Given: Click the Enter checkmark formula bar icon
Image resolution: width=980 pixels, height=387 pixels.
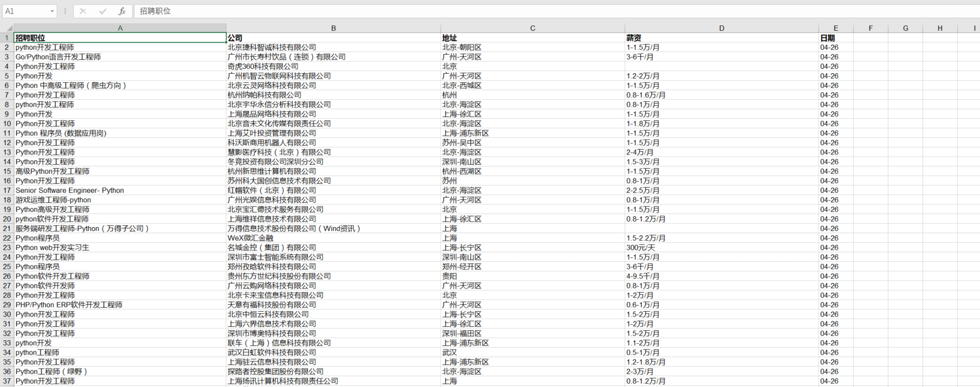Looking at the screenshot, I should [102, 11].
